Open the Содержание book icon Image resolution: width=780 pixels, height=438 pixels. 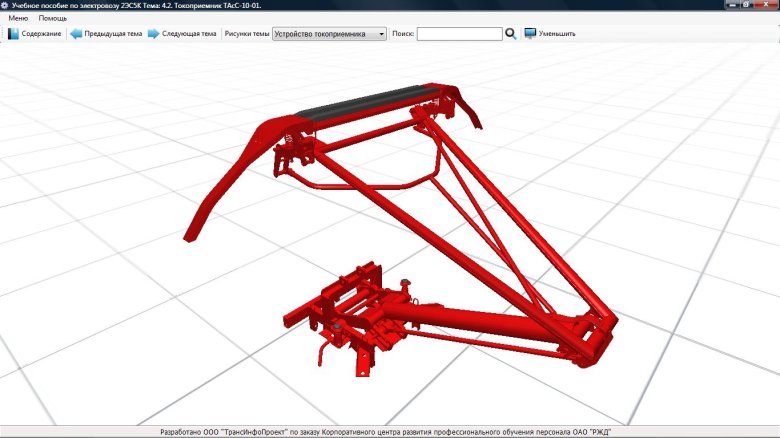click(x=13, y=34)
